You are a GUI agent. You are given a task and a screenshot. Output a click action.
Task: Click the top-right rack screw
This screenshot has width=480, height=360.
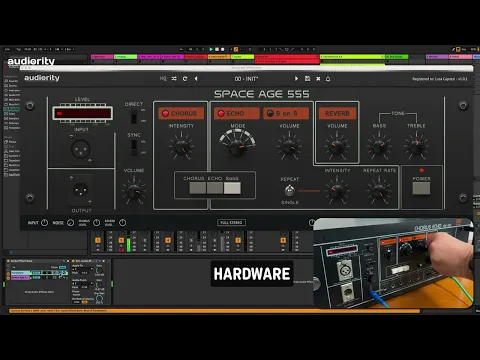pos(463,106)
